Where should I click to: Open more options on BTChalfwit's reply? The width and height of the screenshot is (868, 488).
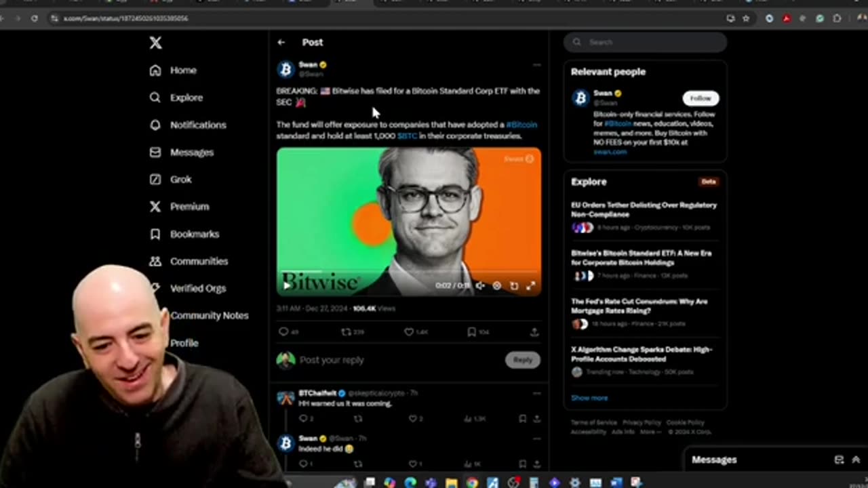[x=536, y=393]
